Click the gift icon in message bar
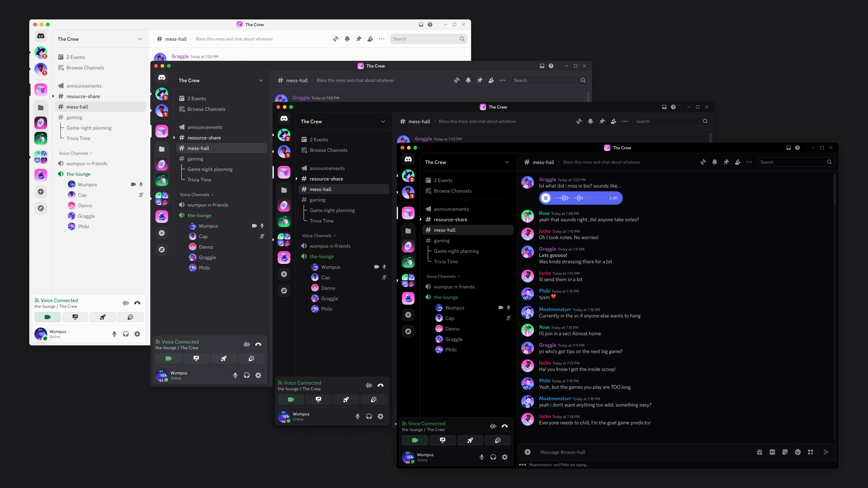Image resolution: width=868 pixels, height=488 pixels. [x=759, y=452]
